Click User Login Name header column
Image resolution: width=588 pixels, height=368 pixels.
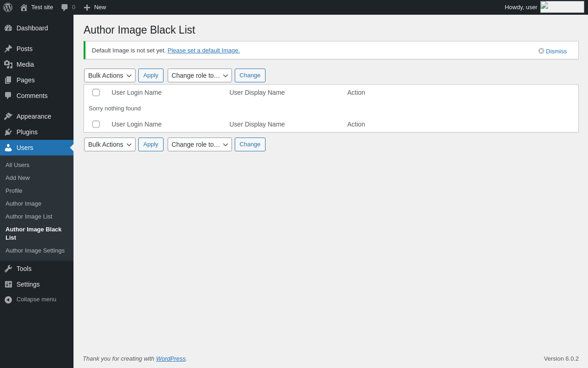coord(136,92)
